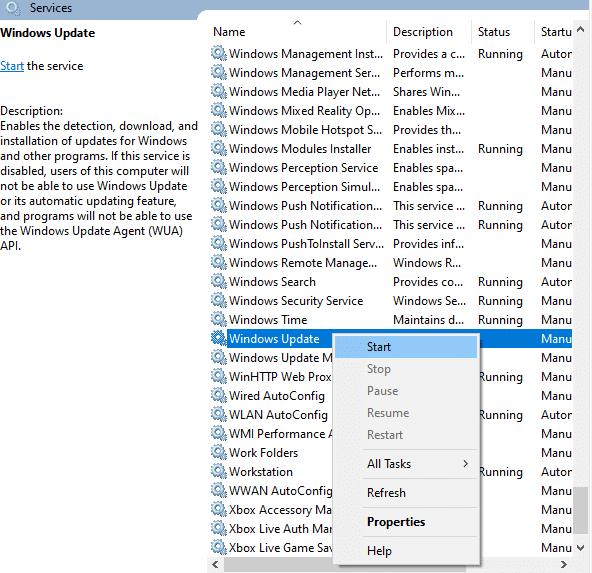Select the Windows Modules Installer gear icon

tap(219, 148)
